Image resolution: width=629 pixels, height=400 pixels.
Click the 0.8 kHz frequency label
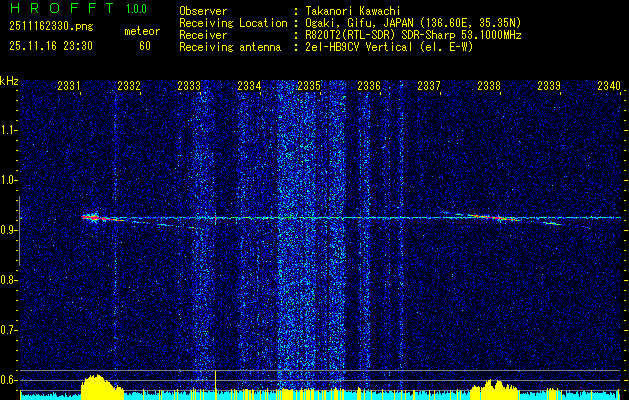[x=8, y=280]
